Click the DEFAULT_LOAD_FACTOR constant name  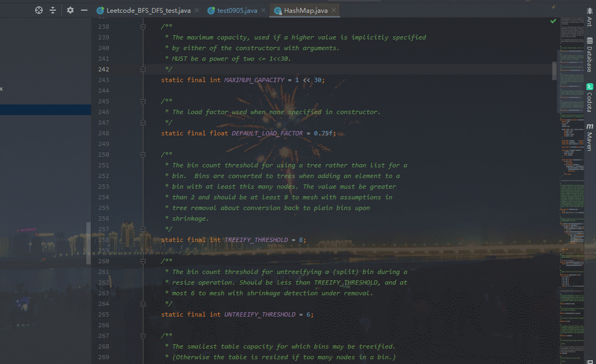pyautogui.click(x=267, y=133)
